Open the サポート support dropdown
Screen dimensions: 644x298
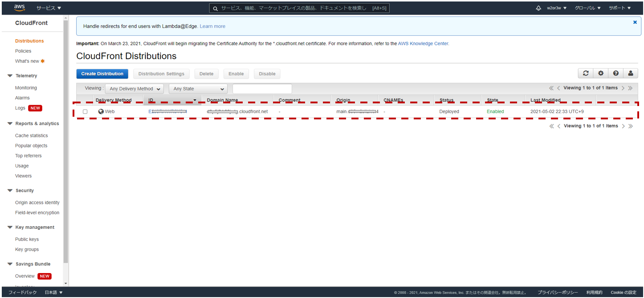[x=620, y=8]
